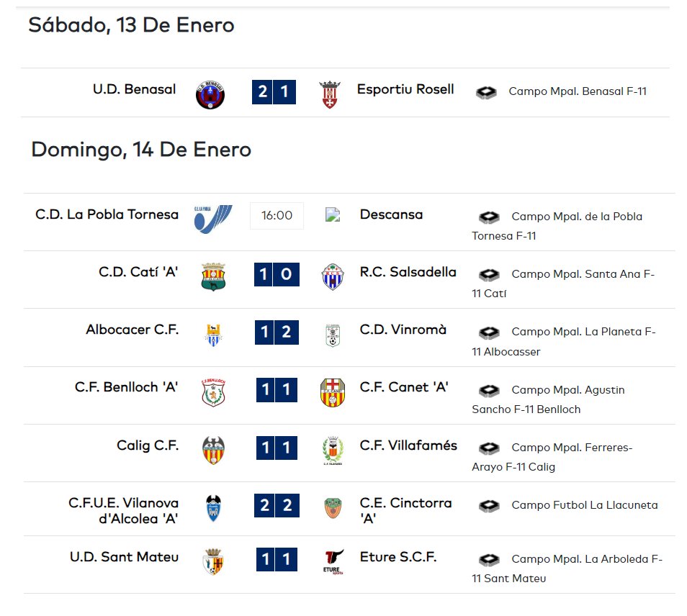Viewport: 687px width, 616px height.
Task: Select the C.F. Canet 'A' shield
Action: [333, 392]
